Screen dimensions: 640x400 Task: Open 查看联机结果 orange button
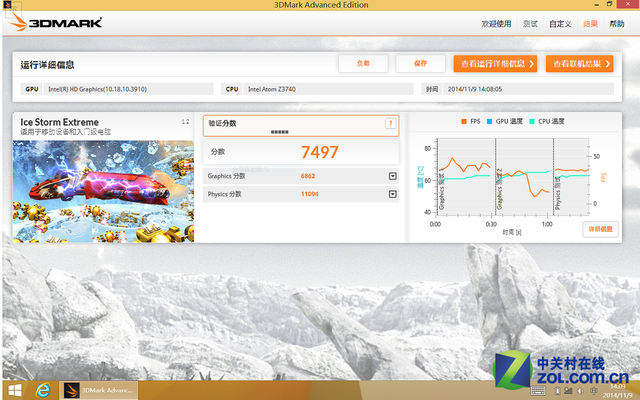click(x=580, y=64)
